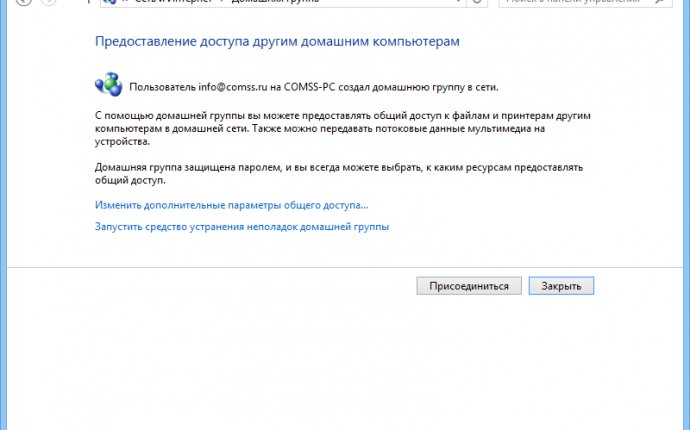Select heading Предоставление доступа другим домашним компьютерам
690x430 pixels.
tap(277, 41)
